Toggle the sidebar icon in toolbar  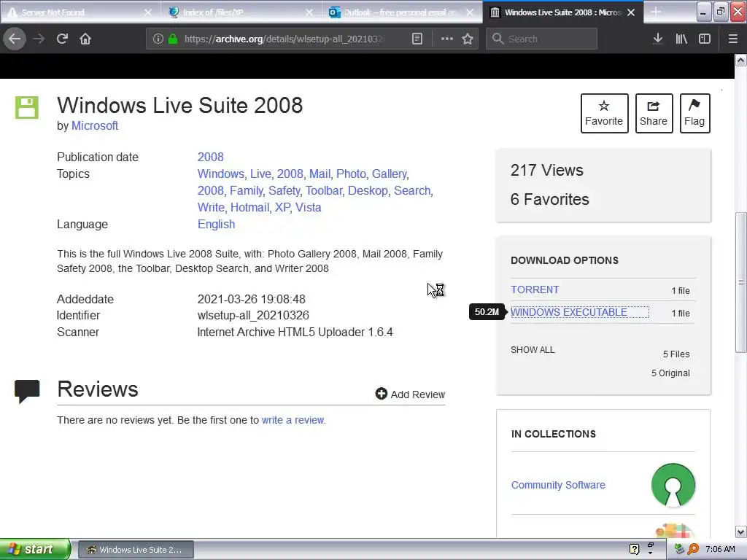click(x=705, y=39)
